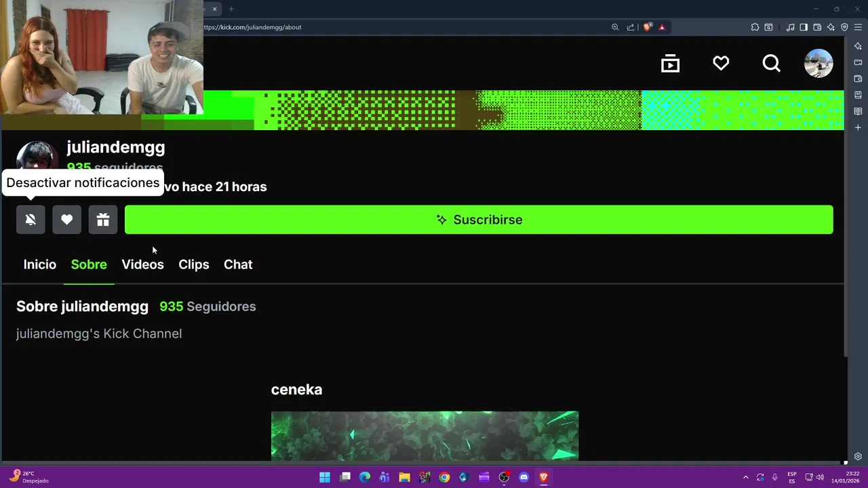Open the following heart icon in Kick header

tap(721, 63)
